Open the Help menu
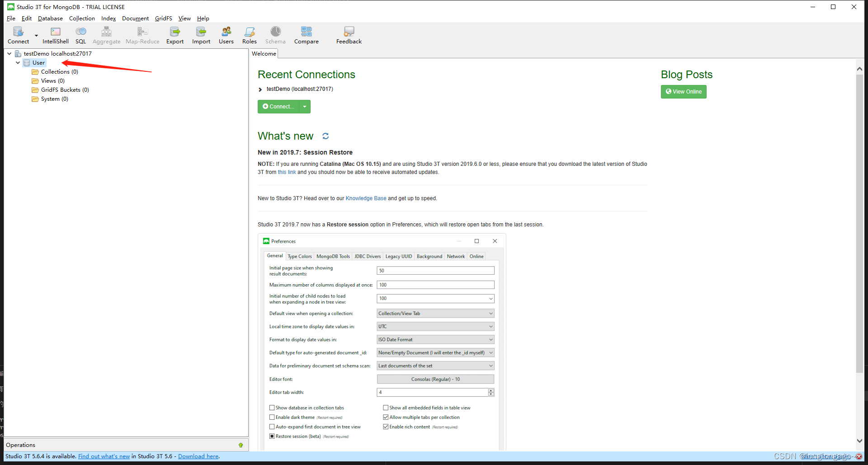Viewport: 868px width, 465px height. click(203, 19)
